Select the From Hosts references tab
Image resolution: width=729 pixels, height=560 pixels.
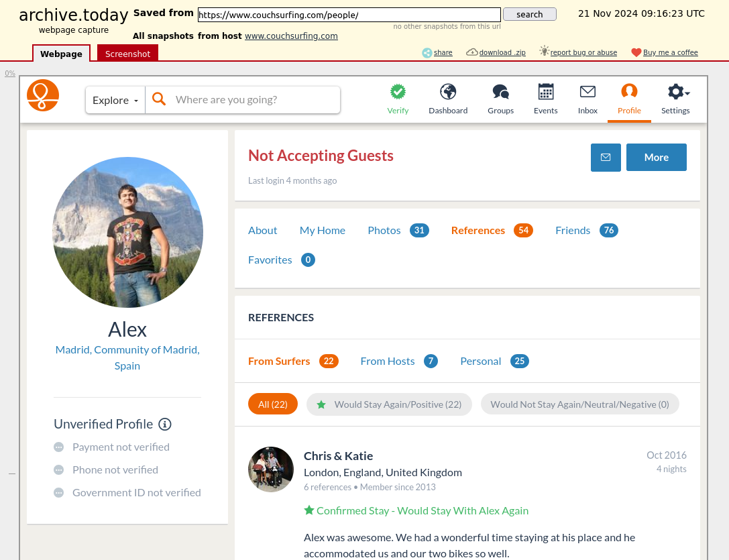[x=399, y=361]
